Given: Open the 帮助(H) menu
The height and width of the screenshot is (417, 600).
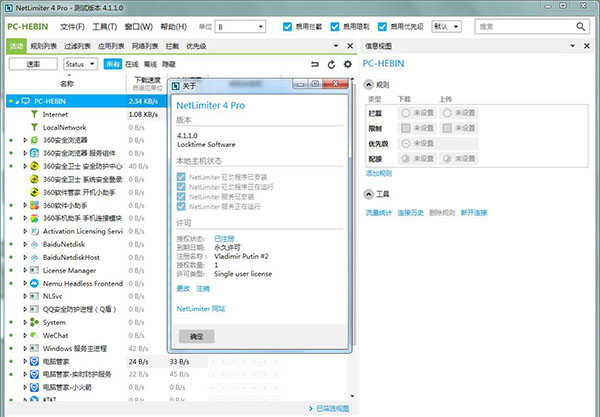Looking at the screenshot, I should tap(173, 27).
